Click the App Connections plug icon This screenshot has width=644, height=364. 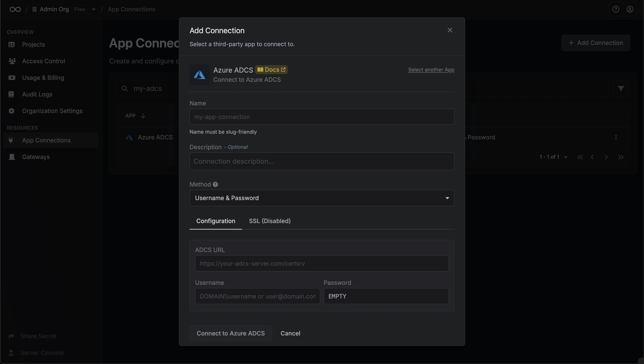(11, 140)
